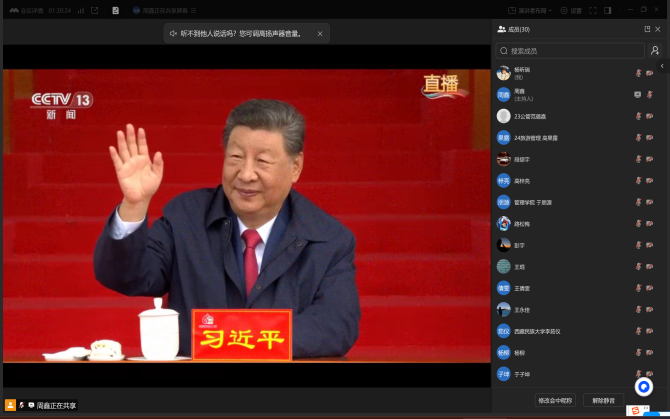Toggle the microphone icon for 段丽宇
Viewport: 670px width, 419px height.
(638, 158)
